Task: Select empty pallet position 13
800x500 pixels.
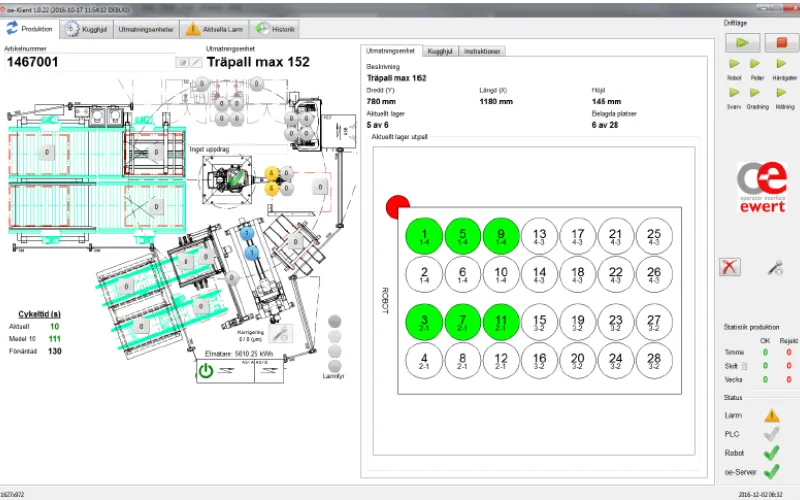Action: pos(538,236)
